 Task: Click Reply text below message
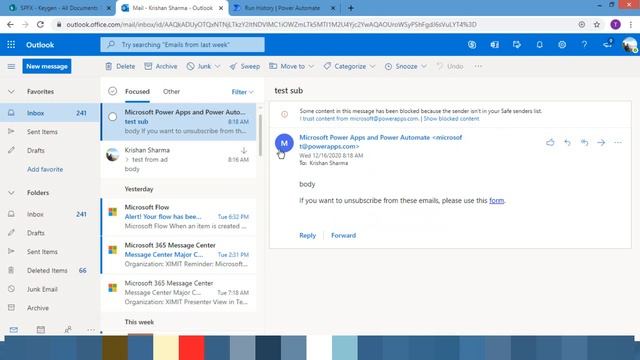click(x=307, y=236)
